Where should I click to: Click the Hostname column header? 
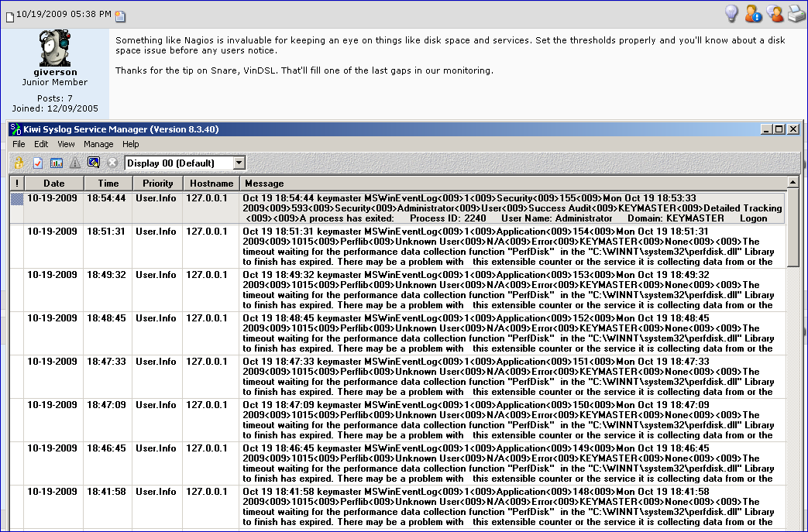click(211, 184)
